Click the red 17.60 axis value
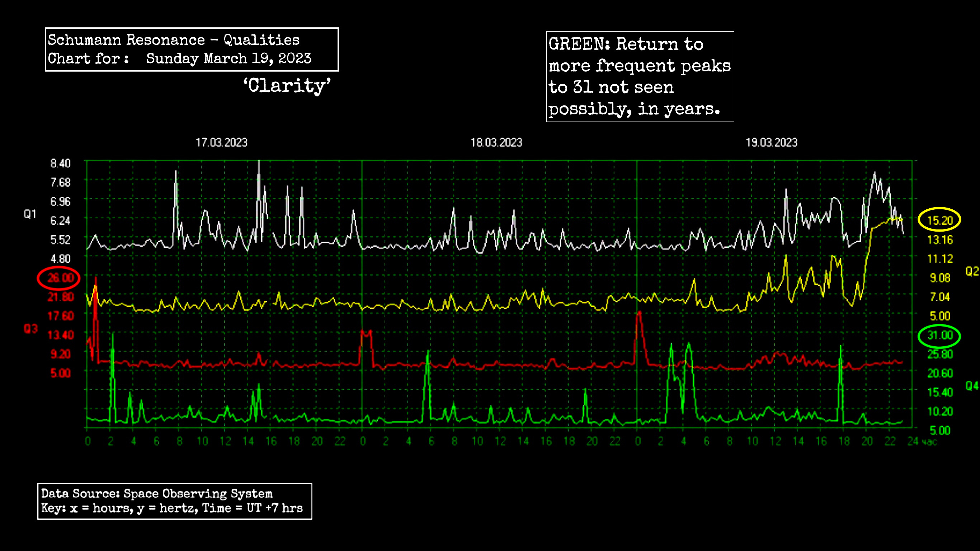This screenshot has width=980, height=551. (x=61, y=316)
